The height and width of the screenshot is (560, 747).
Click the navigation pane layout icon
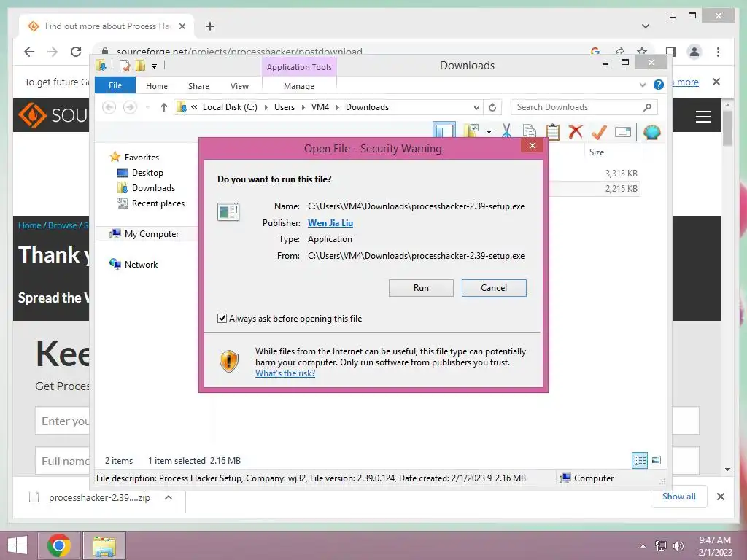click(x=444, y=130)
